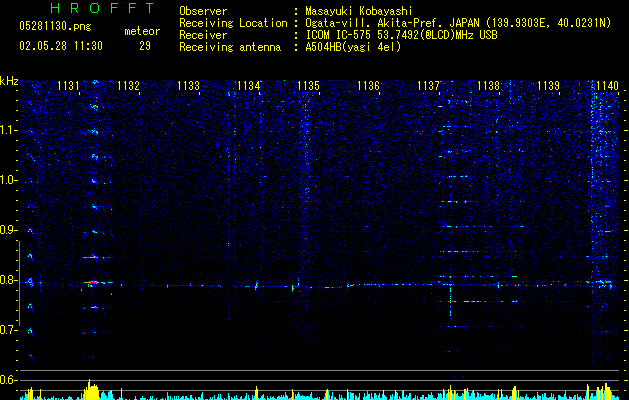Image resolution: width=629 pixels, height=400 pixels.
Task: Click the 0.9 kHz axis label
Action: tap(9, 230)
